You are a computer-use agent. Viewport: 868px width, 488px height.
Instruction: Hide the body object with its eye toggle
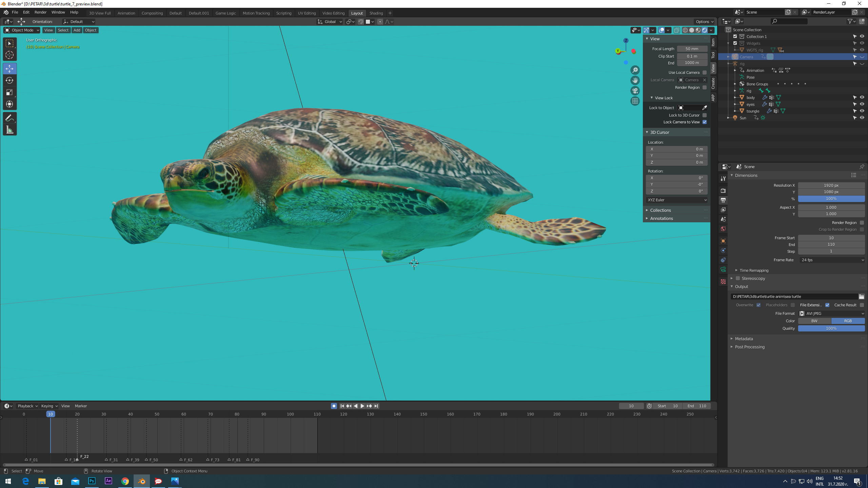(862, 97)
